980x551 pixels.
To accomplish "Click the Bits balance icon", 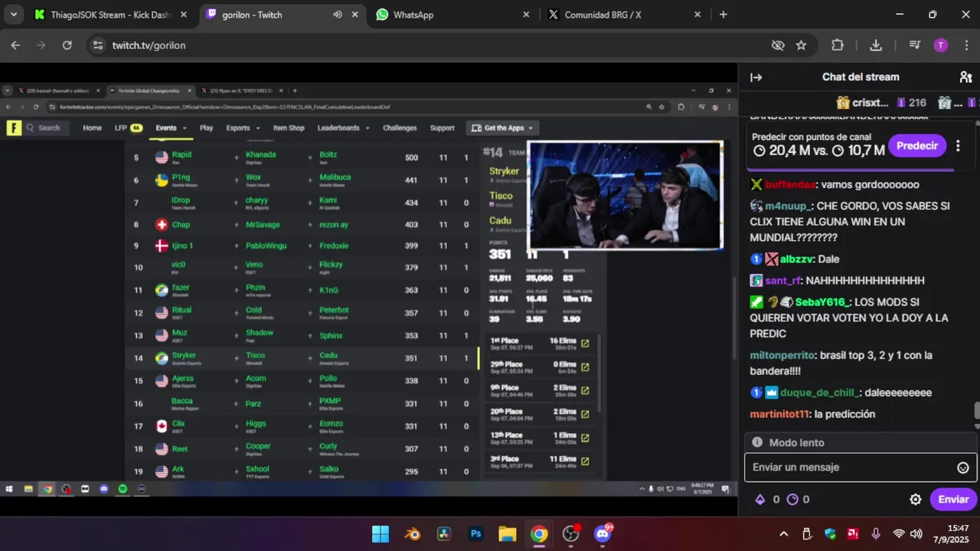I will [760, 500].
